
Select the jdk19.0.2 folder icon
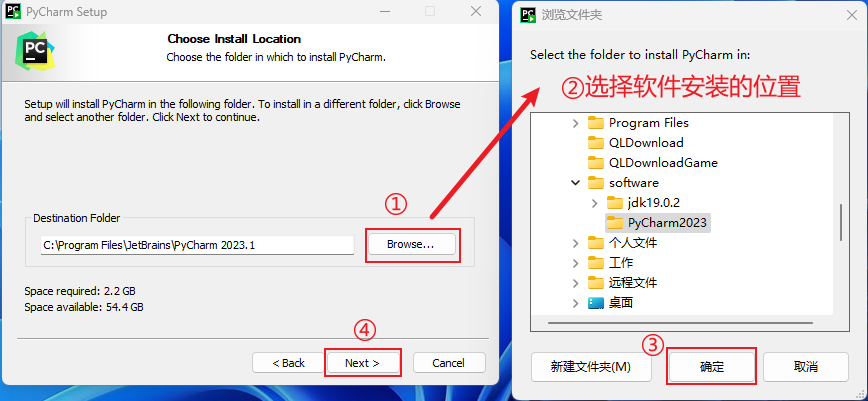(615, 202)
